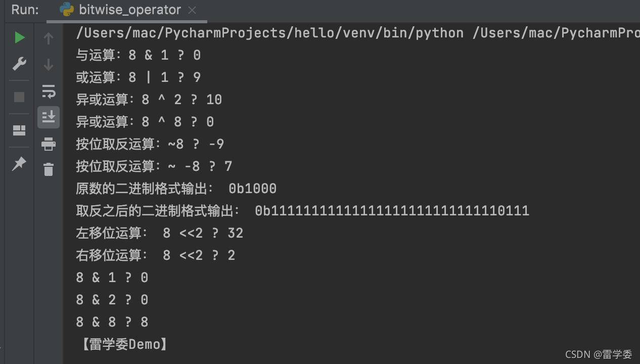Screen dimensions: 640x364
Task: Click the inverted binary 0b111 output line
Action: pyautogui.click(x=303, y=211)
